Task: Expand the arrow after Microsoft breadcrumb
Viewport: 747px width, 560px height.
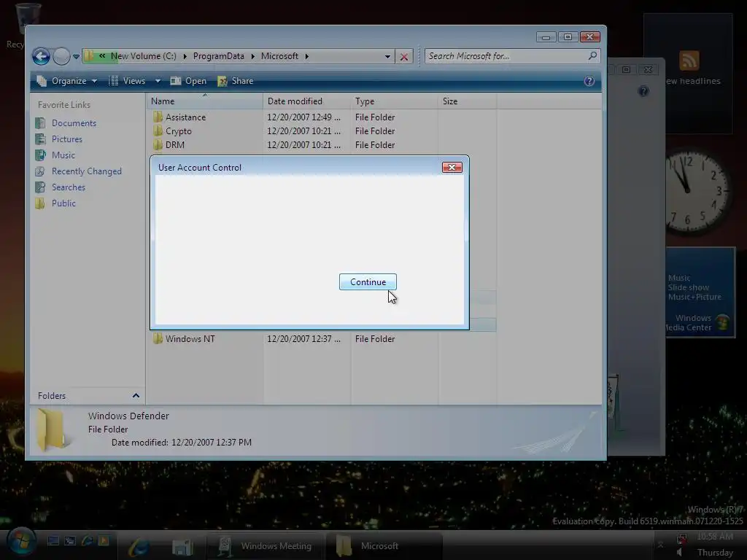Action: click(307, 56)
